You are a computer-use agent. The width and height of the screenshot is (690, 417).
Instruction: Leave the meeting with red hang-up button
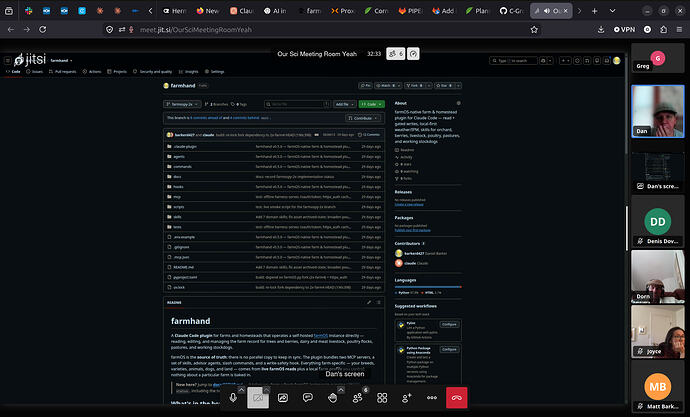click(457, 398)
